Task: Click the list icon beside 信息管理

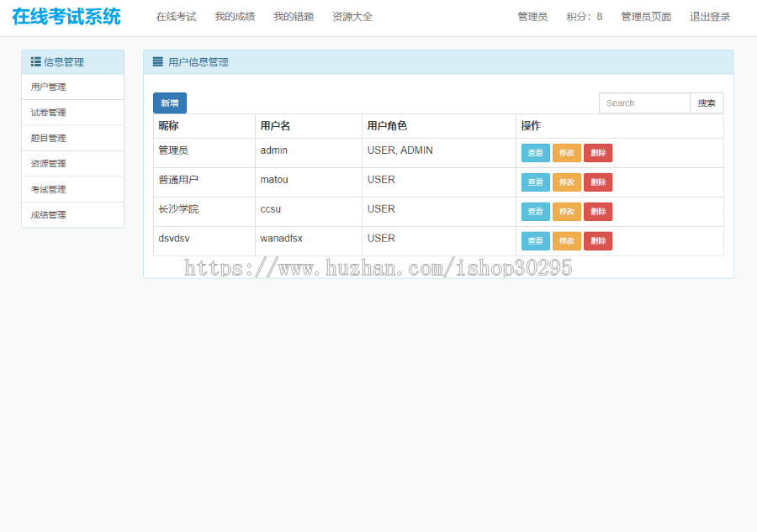Action: (x=35, y=61)
